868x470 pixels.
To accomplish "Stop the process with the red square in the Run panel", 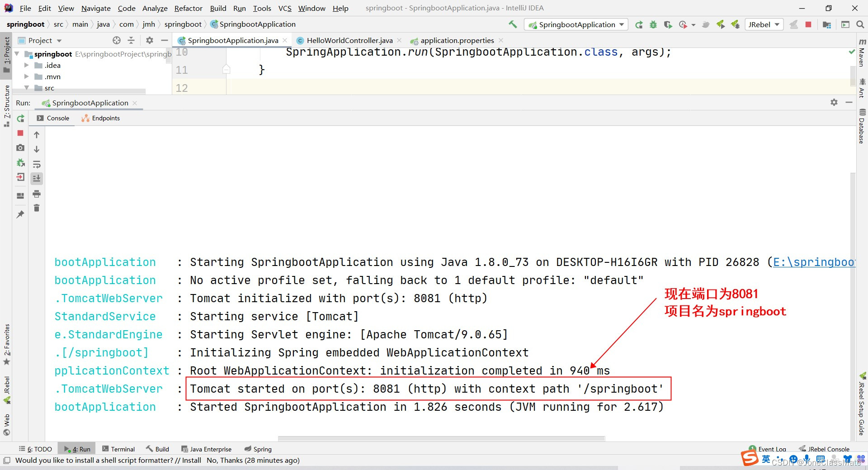I will [20, 133].
